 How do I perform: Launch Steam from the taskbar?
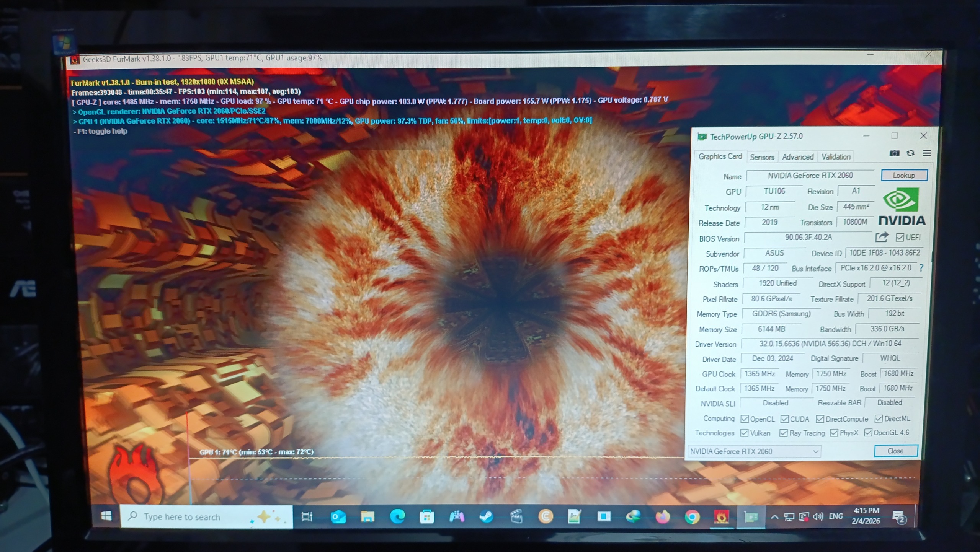[x=486, y=517]
